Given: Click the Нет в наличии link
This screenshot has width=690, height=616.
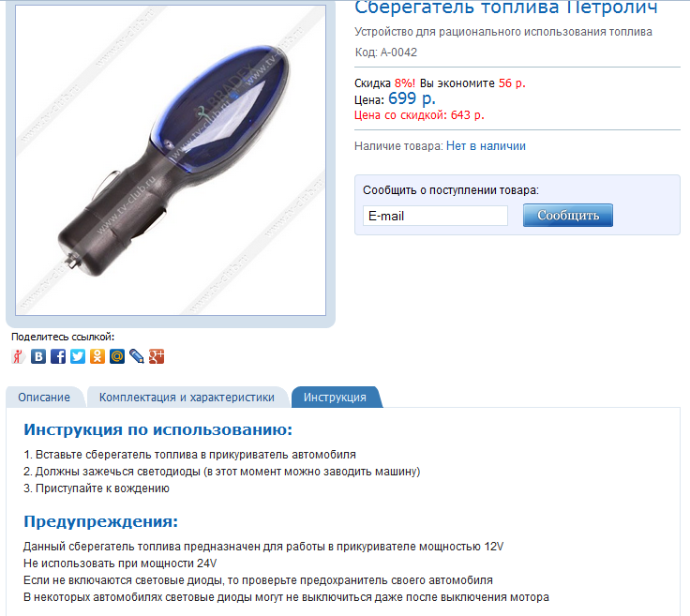Looking at the screenshot, I should coord(486,146).
